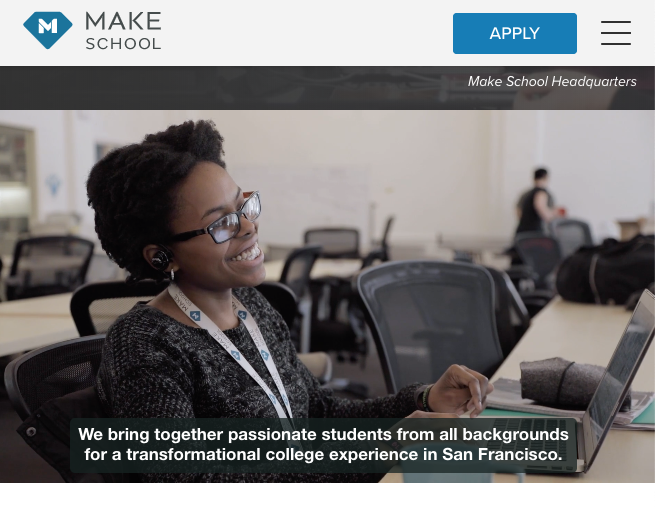The width and height of the screenshot is (655, 511).
Task: Click the APPLY button
Action: tap(515, 33)
